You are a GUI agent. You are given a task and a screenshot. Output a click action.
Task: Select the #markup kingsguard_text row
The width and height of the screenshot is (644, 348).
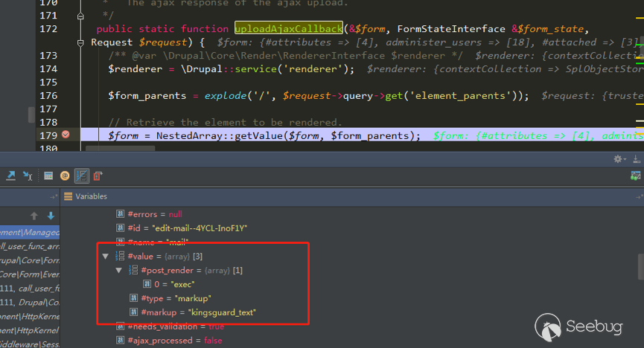click(x=193, y=312)
